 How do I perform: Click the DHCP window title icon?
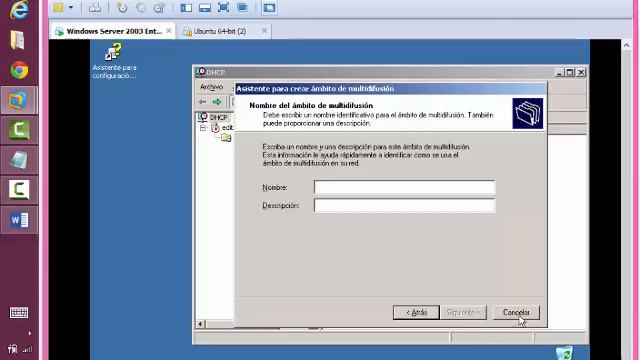200,72
